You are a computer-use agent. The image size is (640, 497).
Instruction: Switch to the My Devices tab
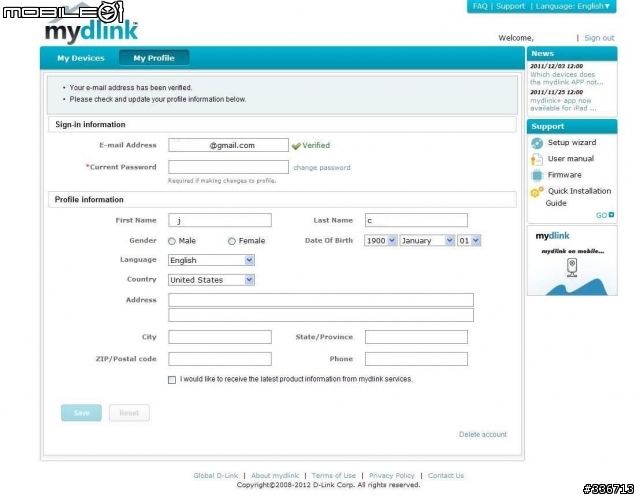pos(81,58)
